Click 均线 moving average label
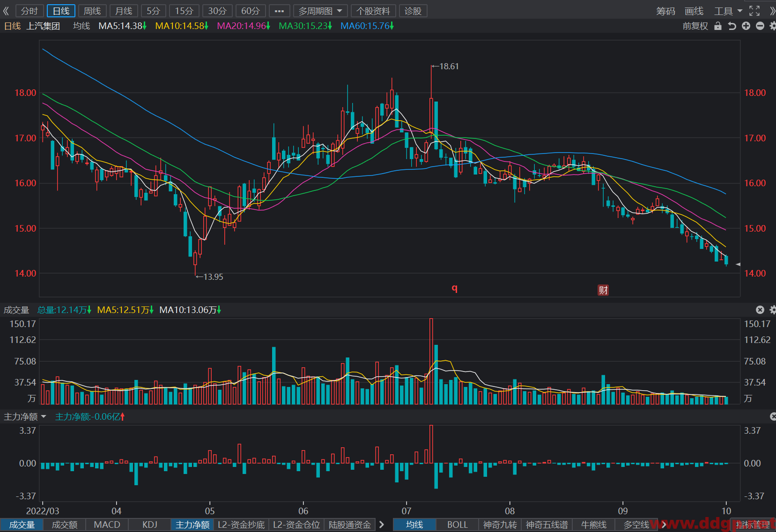 (x=81, y=26)
